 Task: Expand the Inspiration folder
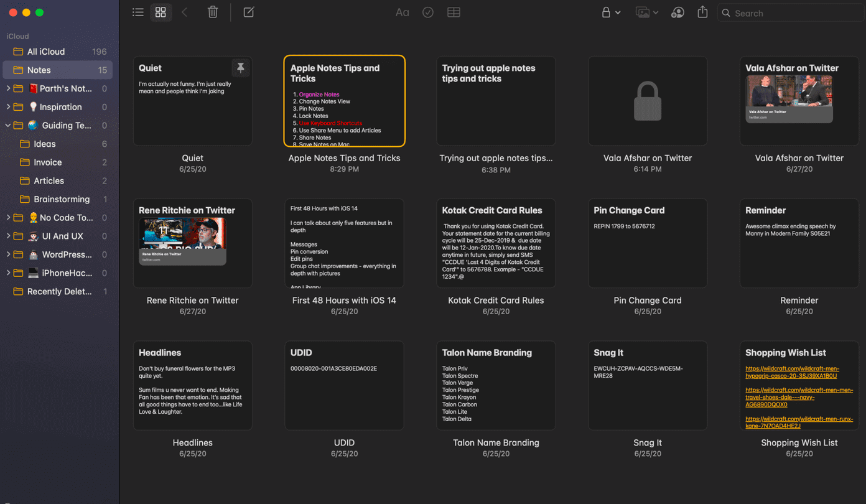(8, 107)
